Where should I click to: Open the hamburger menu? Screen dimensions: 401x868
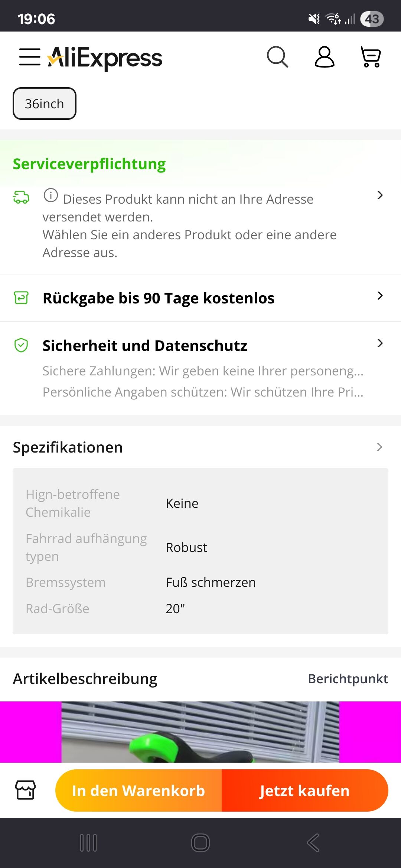(x=30, y=57)
